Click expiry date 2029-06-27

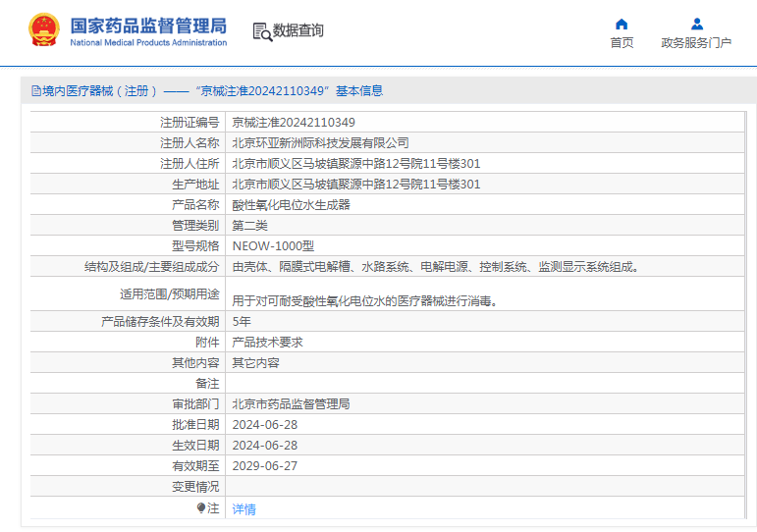(x=264, y=466)
